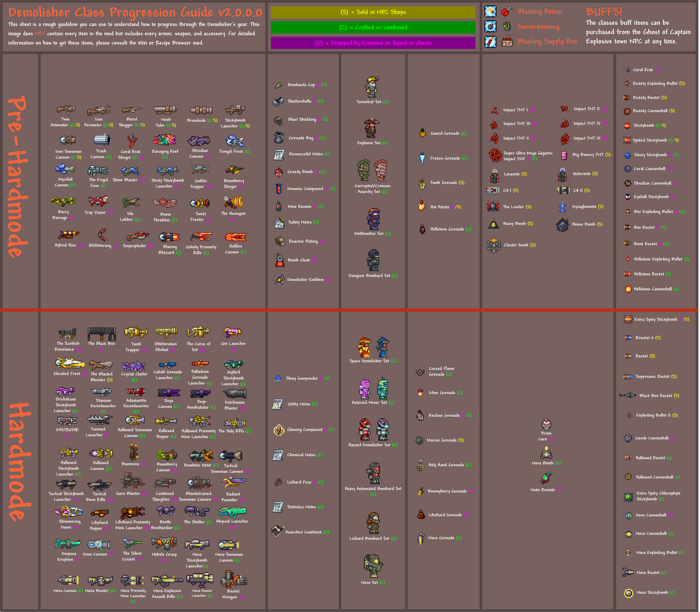
Task: Click the purple "Dropped by Enemies" legend bar
Action: [x=373, y=43]
